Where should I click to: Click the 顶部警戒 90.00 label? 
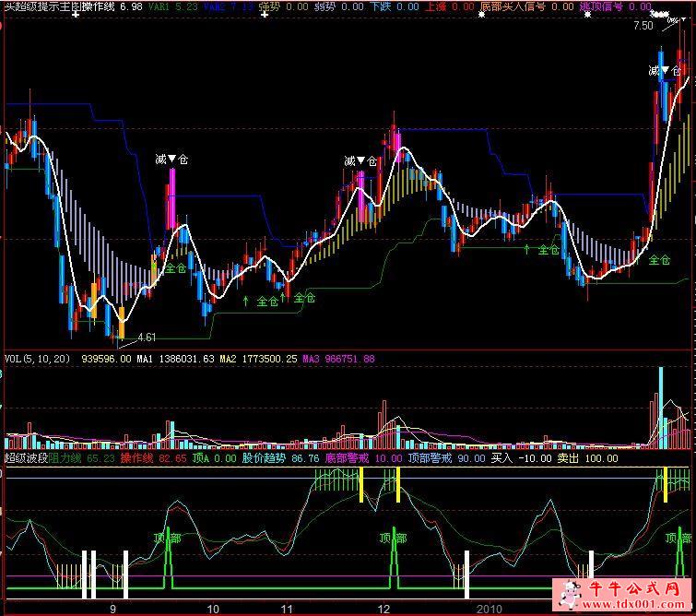[446, 458]
